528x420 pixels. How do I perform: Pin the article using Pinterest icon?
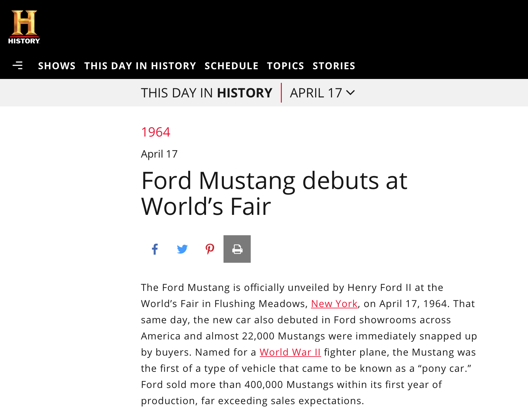point(210,249)
